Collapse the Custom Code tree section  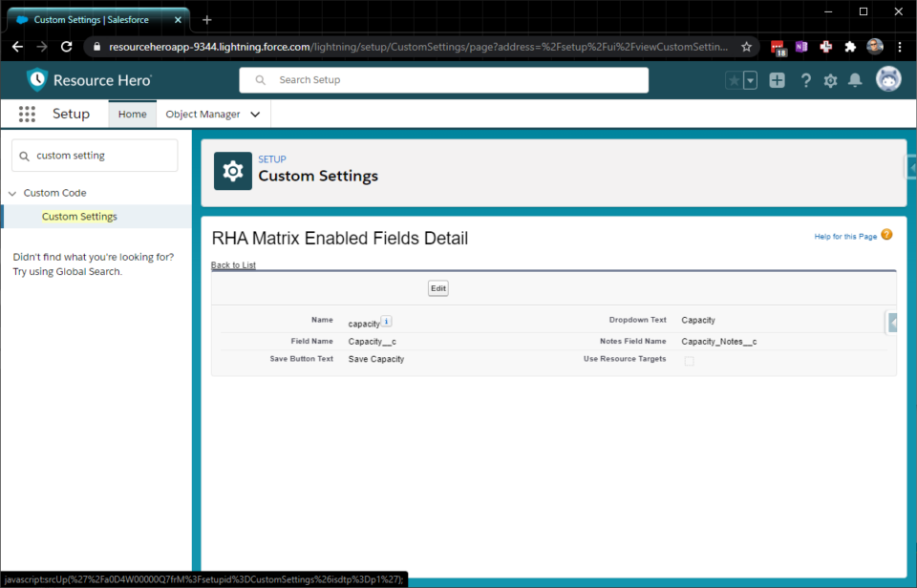click(12, 194)
